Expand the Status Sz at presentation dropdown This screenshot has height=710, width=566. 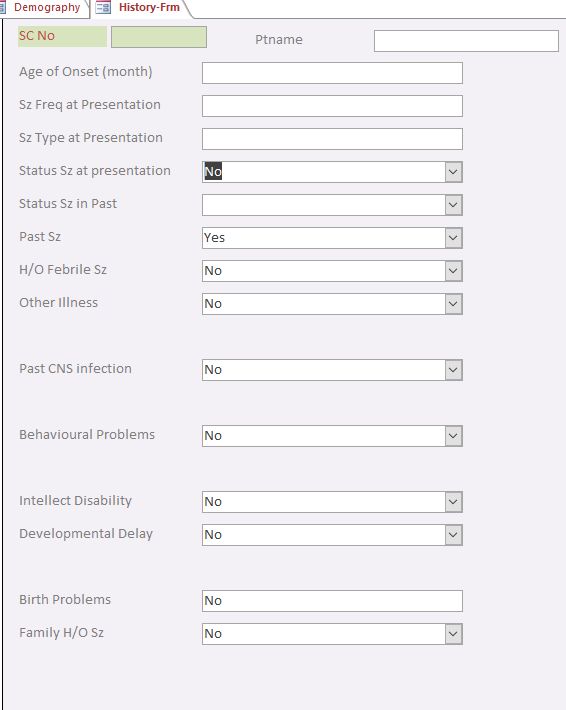point(453,172)
